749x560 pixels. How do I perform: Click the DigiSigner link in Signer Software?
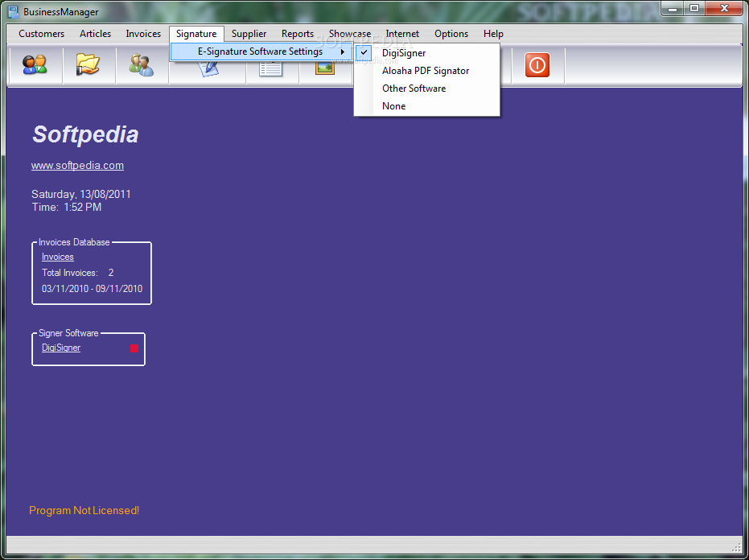(x=61, y=348)
